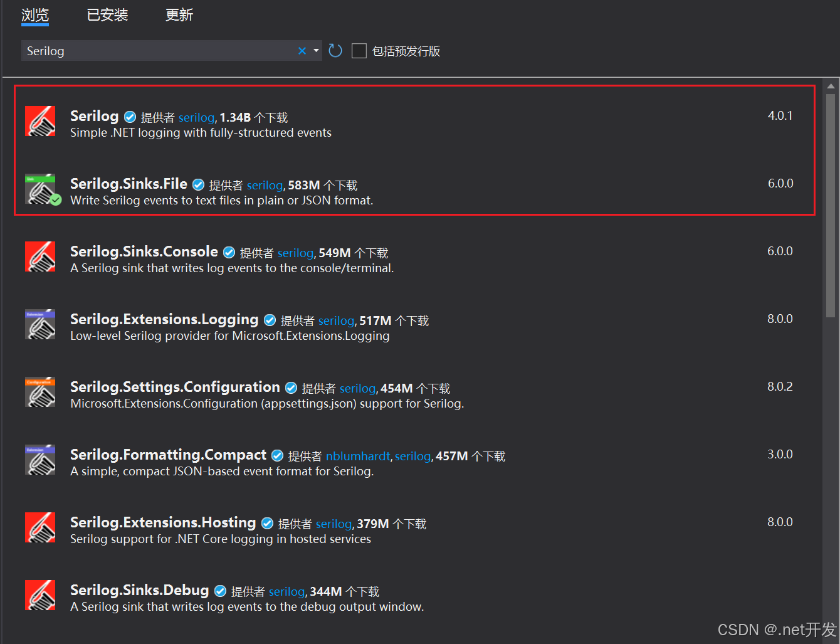The image size is (840, 644).
Task: Select the Serilog.Sinks.Debug package title
Action: pos(139,590)
